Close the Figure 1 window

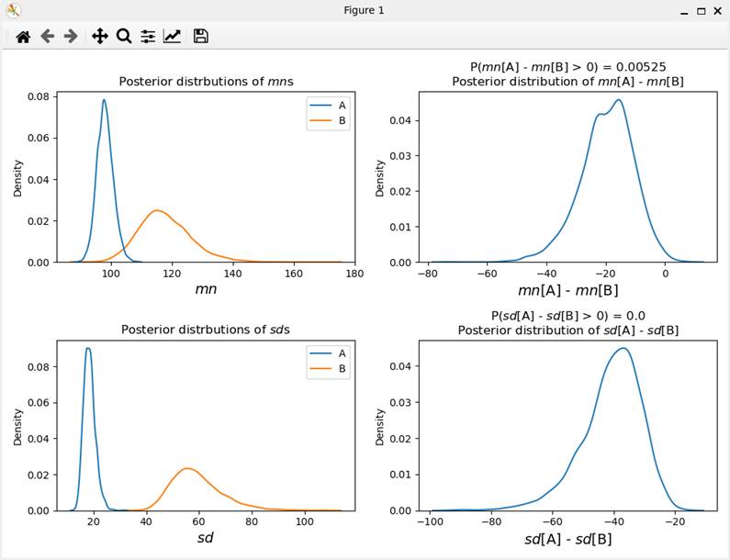[x=718, y=11]
